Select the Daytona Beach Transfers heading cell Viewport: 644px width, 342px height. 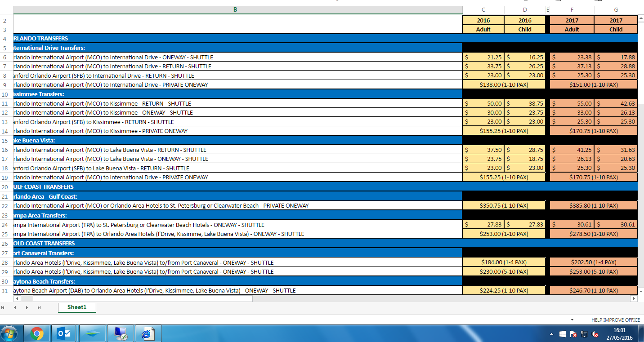tap(238, 282)
